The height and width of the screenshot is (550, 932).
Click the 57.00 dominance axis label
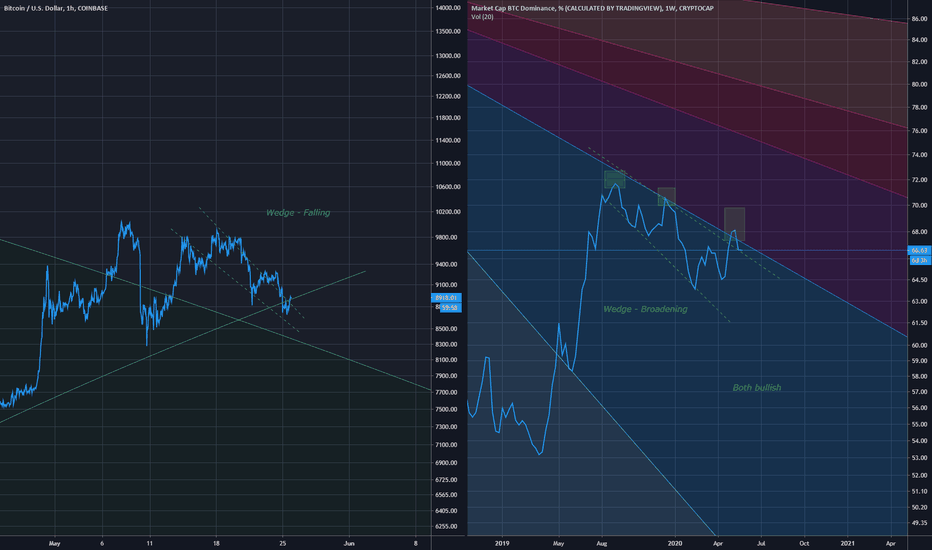(920, 391)
